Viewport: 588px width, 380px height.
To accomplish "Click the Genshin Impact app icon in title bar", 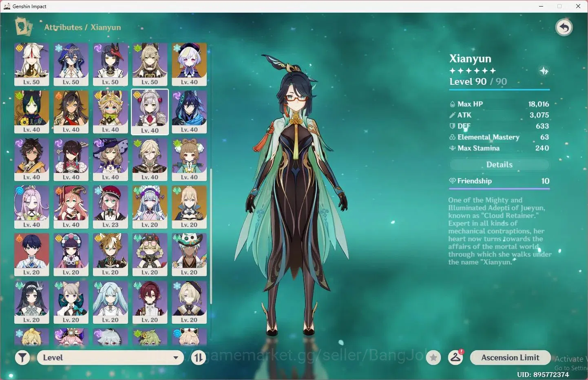I will (7, 6).
